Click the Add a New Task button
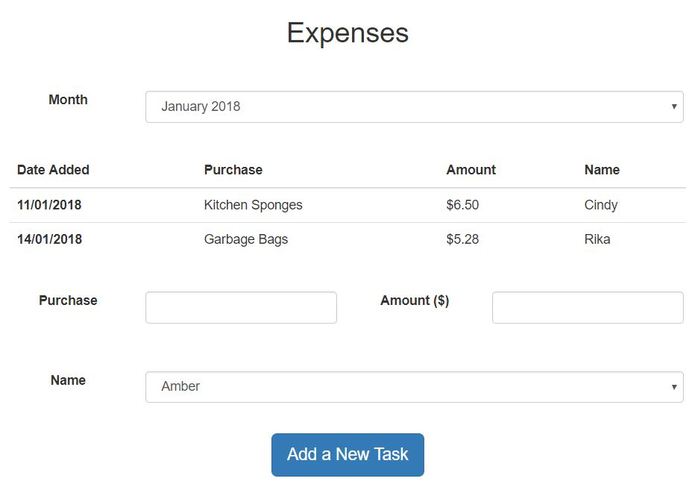The image size is (695, 494). tap(347, 455)
